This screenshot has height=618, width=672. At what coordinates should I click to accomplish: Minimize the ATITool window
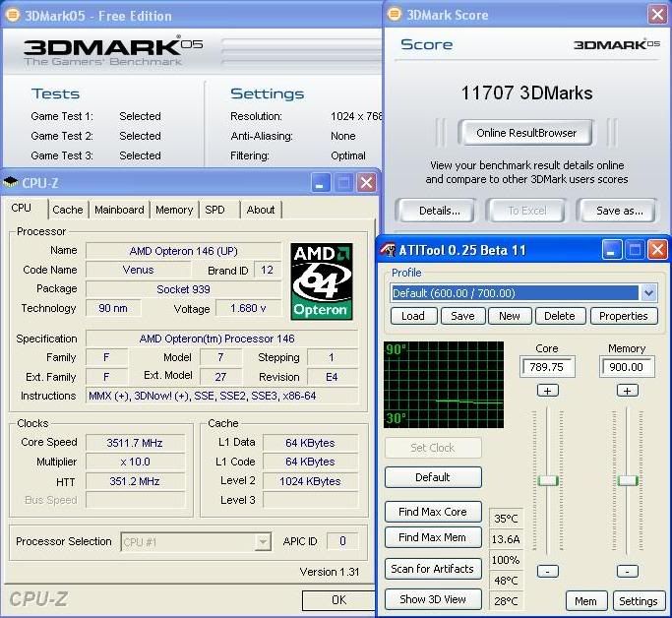pyautogui.click(x=612, y=250)
